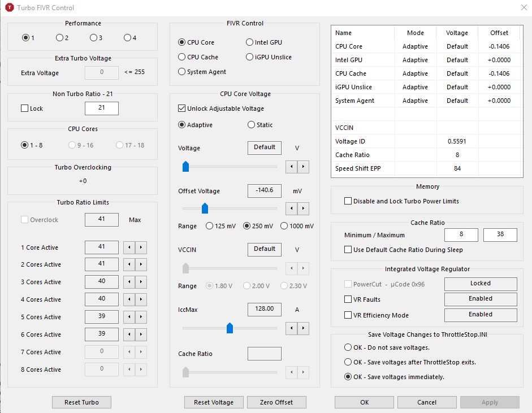The image size is (532, 413).
Task: Toggle Unlock Adjustable Voltage checkbox
Action: (181, 108)
